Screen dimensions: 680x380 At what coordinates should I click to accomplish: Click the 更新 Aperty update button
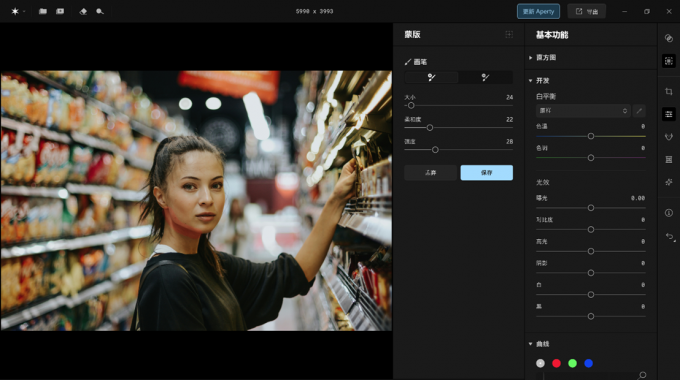[x=538, y=11]
